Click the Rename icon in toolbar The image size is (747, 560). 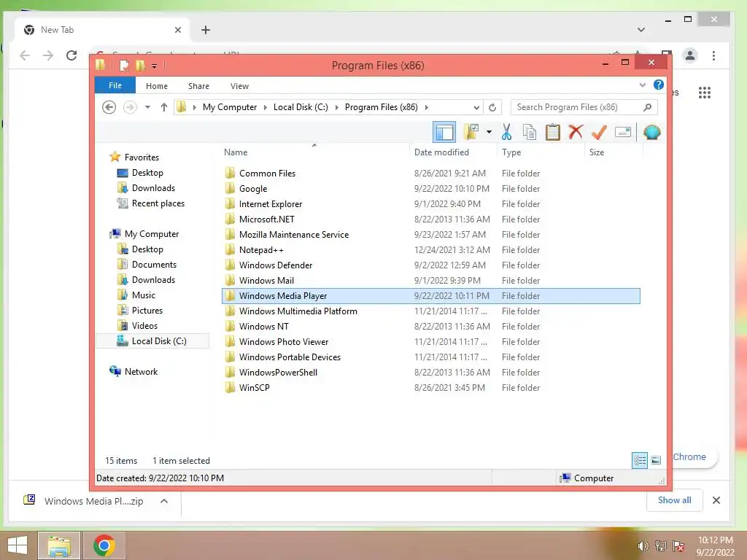(623, 132)
